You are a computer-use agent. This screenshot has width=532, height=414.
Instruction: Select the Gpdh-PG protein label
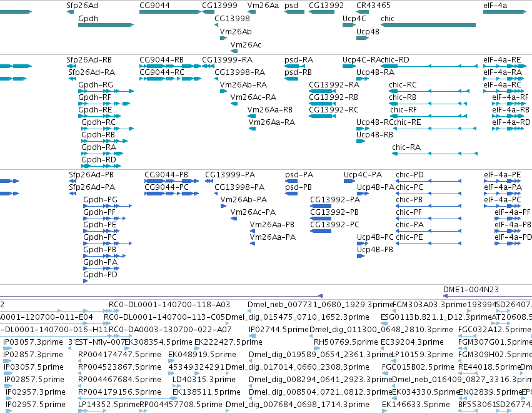(x=100, y=200)
